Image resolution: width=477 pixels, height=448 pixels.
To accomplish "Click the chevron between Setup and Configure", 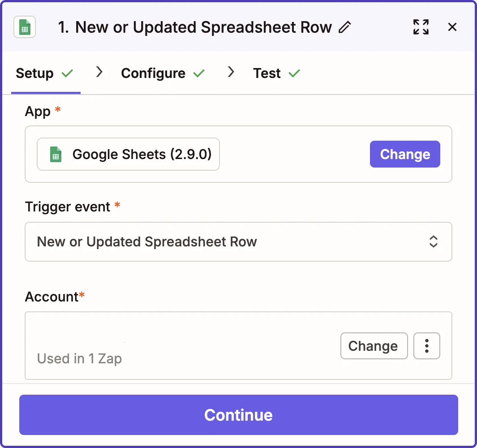I will (99, 72).
